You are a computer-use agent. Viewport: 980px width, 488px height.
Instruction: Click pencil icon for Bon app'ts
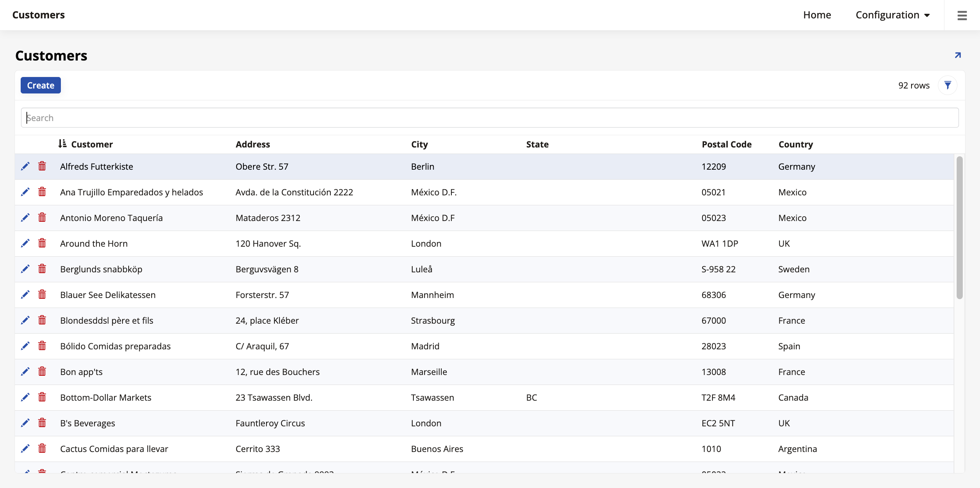point(25,372)
